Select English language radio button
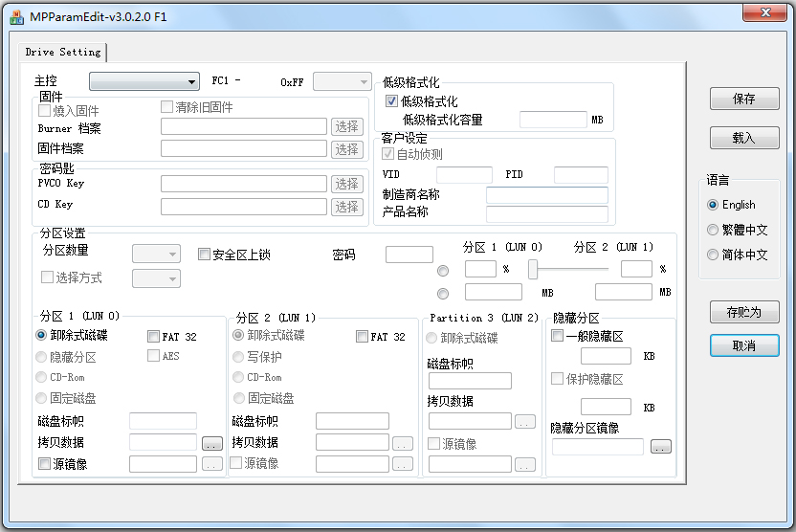 [713, 205]
